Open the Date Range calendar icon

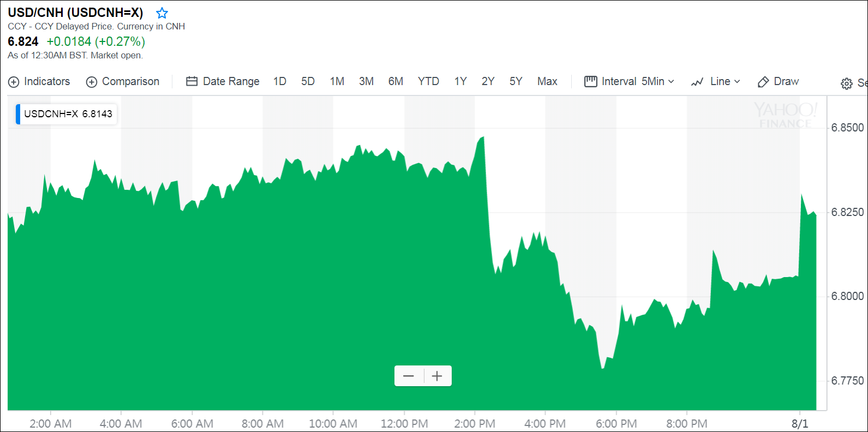coord(191,81)
